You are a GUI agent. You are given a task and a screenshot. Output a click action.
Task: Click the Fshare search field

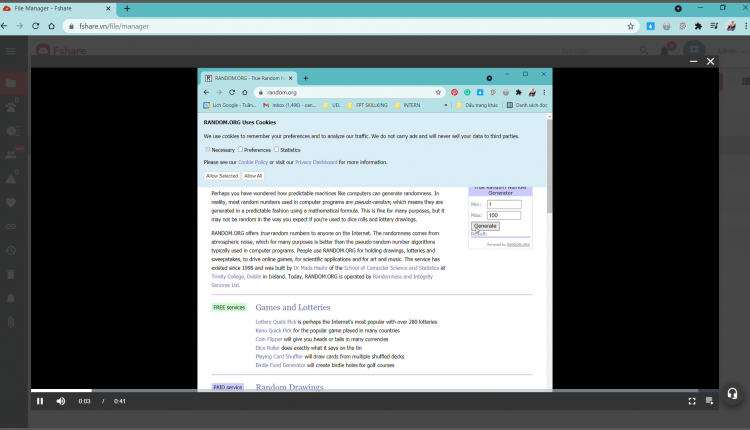pos(598,51)
